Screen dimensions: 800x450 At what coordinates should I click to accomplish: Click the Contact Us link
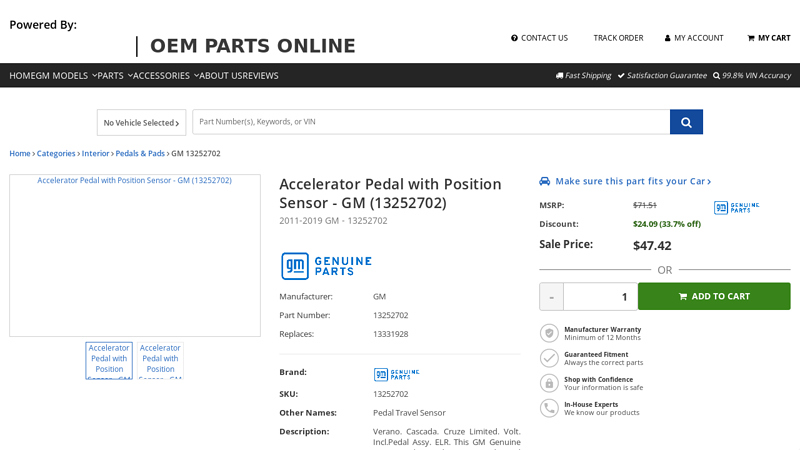pos(539,38)
